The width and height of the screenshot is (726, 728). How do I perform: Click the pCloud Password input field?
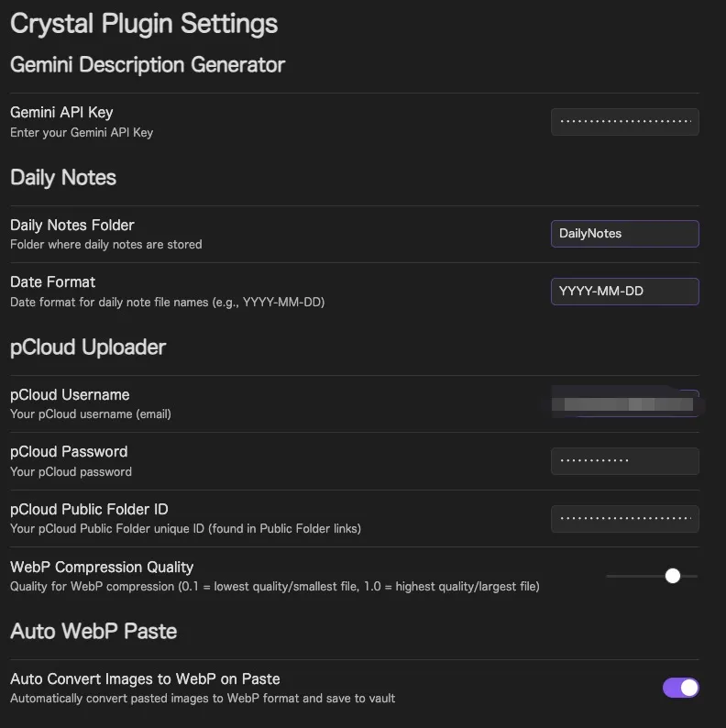pos(624,461)
